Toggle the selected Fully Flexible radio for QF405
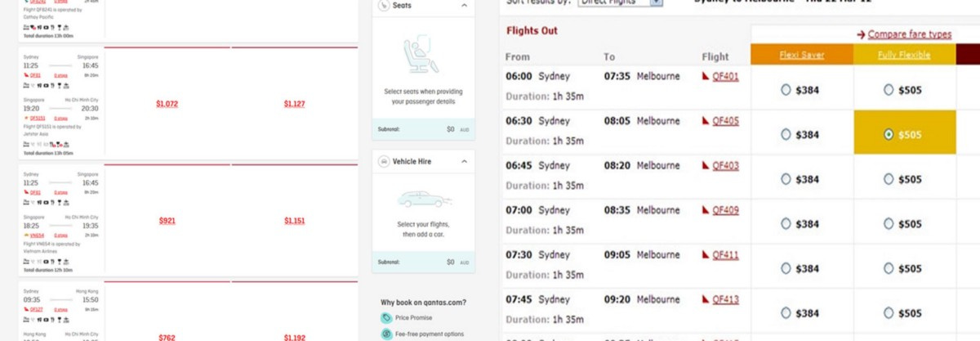This screenshot has height=341, width=980. (889, 135)
